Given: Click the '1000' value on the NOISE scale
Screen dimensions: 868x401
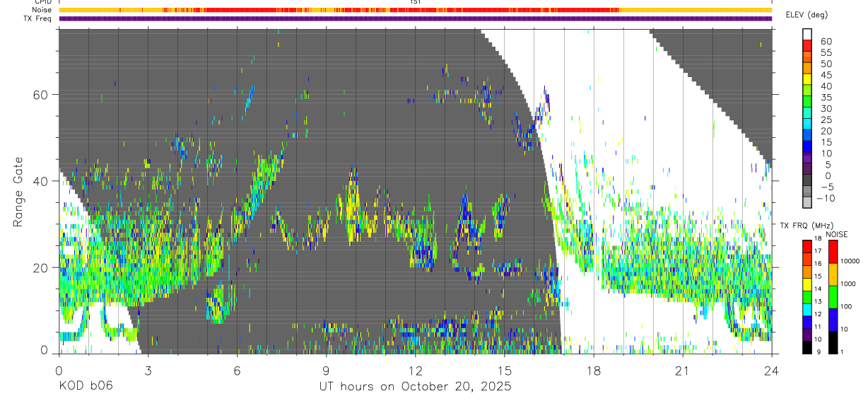Looking at the screenshot, I should click(848, 284).
